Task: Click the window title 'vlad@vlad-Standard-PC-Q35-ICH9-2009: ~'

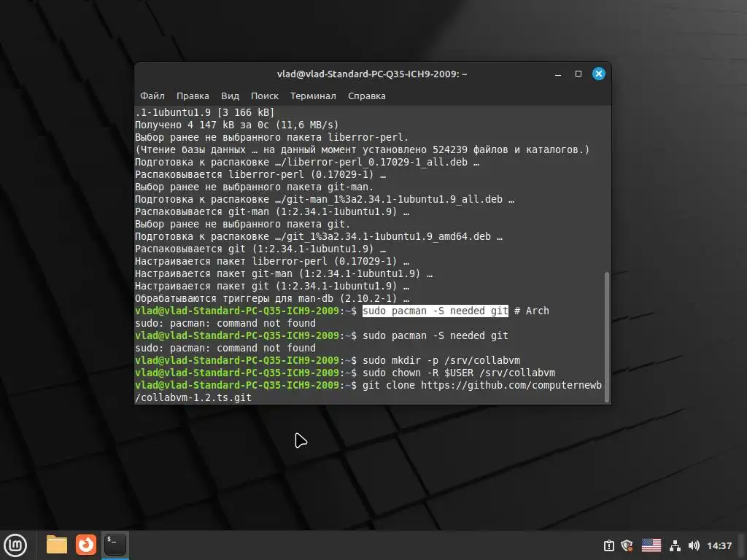Action: pyautogui.click(x=371, y=74)
